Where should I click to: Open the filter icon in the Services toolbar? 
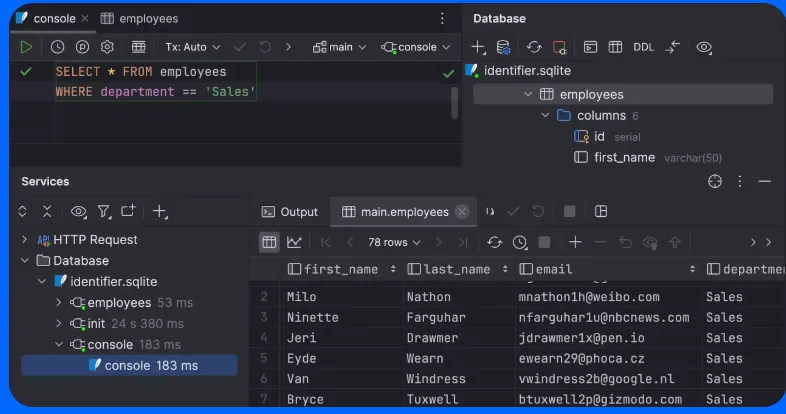[x=103, y=212]
